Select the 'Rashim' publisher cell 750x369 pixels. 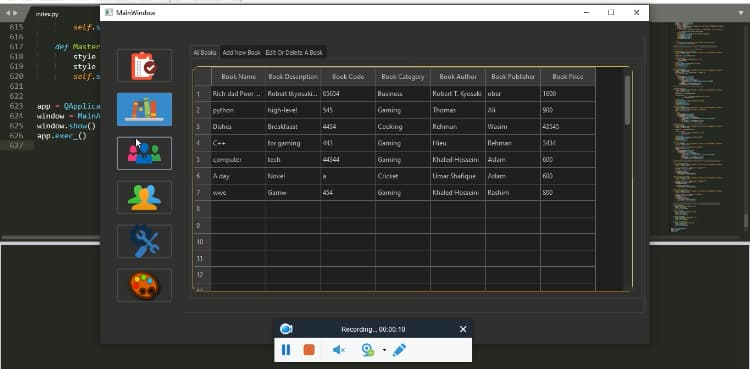(513, 192)
